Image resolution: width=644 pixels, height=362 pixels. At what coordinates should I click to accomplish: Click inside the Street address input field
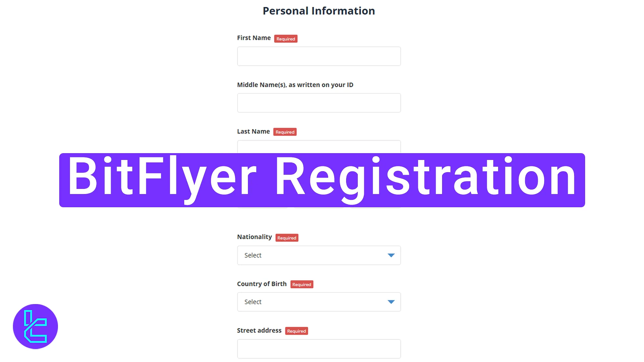[318, 348]
